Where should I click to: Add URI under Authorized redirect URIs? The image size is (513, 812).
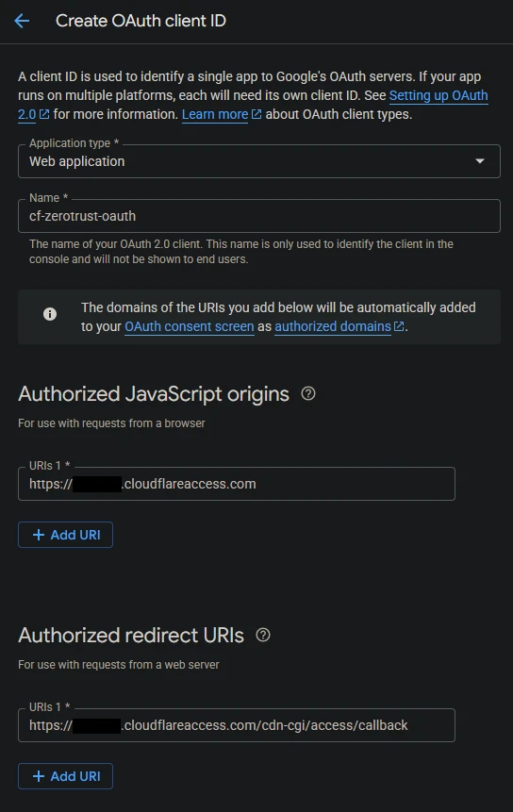click(x=65, y=776)
